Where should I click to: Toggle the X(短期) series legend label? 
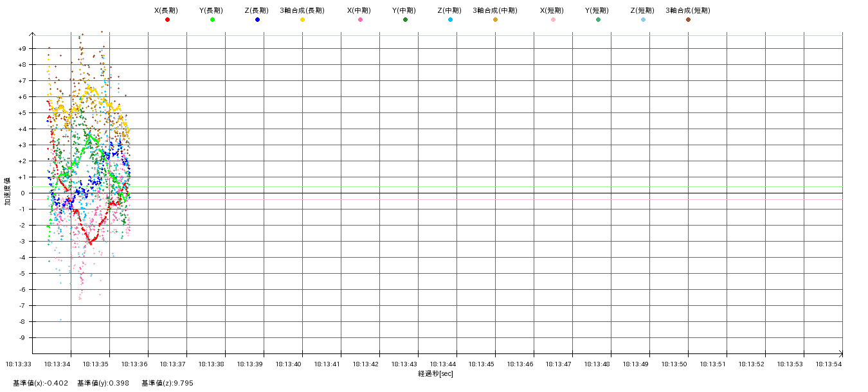click(x=552, y=10)
